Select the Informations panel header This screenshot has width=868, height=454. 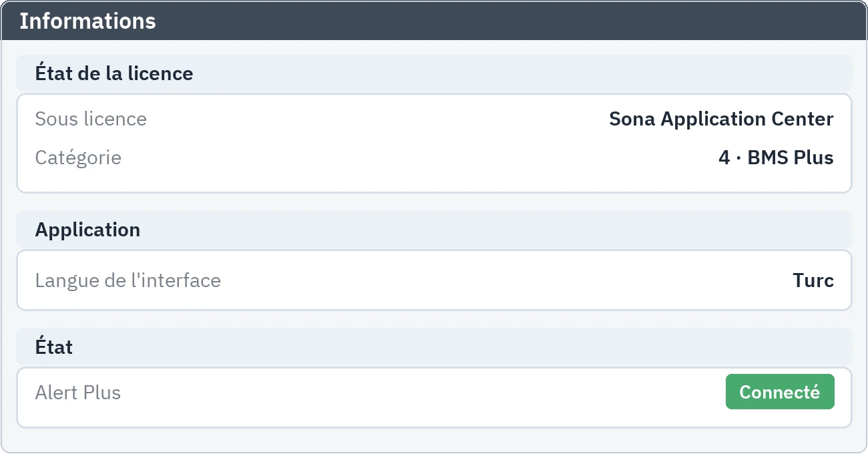pyautogui.click(x=434, y=21)
